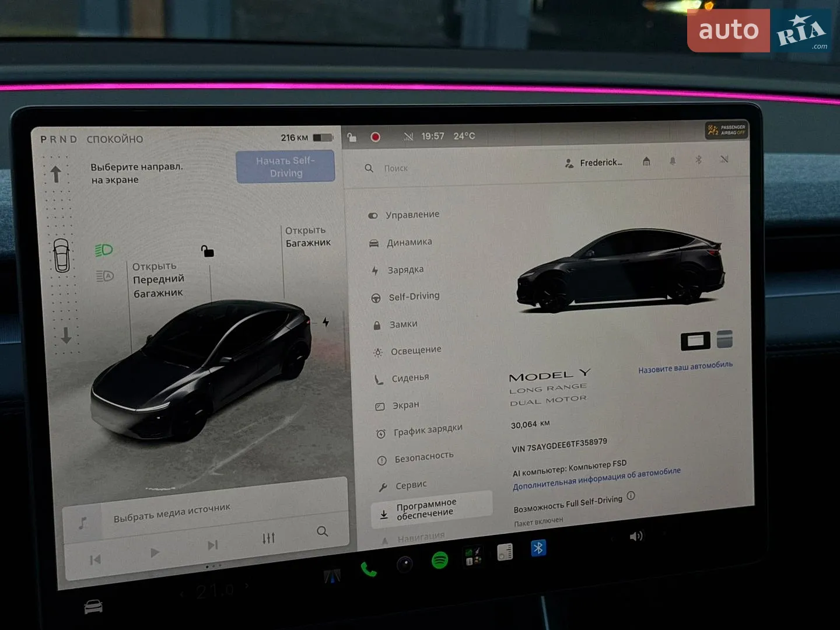Viewport: 840px width, 630px height.
Task: Open Управление menu
Action: (x=404, y=215)
